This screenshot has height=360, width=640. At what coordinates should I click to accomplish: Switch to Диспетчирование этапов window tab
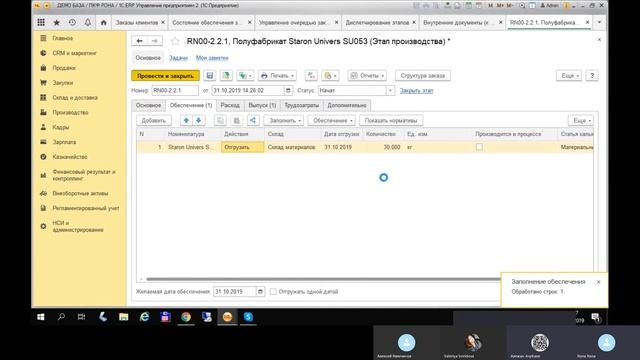[377, 22]
